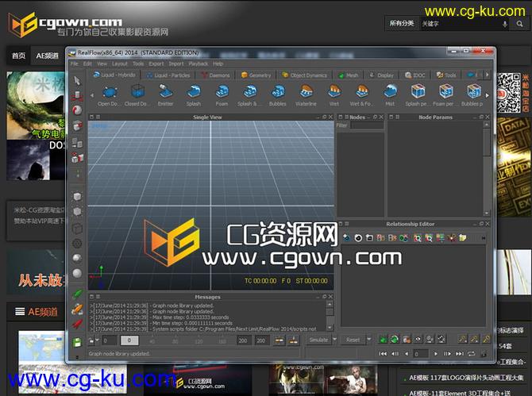Open the Layout menu
The height and width of the screenshot is (396, 532).
click(x=119, y=63)
